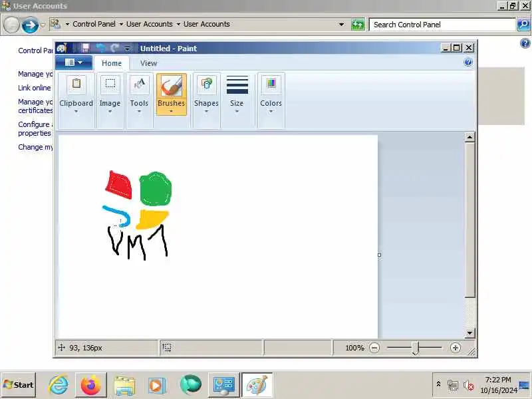Open Paint Help question mark icon
Image resolution: width=532 pixels, height=399 pixels.
(468, 62)
